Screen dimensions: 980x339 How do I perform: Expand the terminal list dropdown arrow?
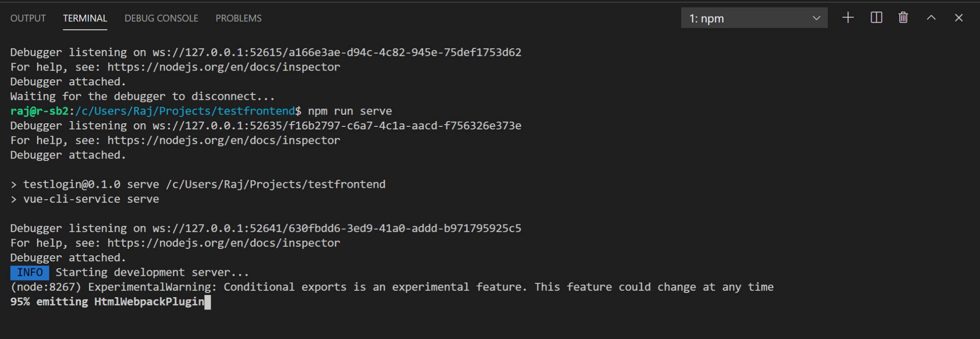click(816, 18)
